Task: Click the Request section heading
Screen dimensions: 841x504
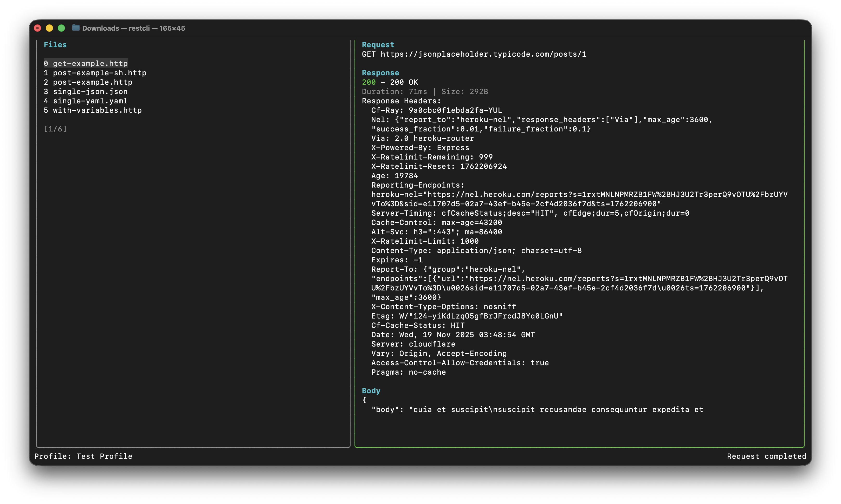Action: [378, 45]
